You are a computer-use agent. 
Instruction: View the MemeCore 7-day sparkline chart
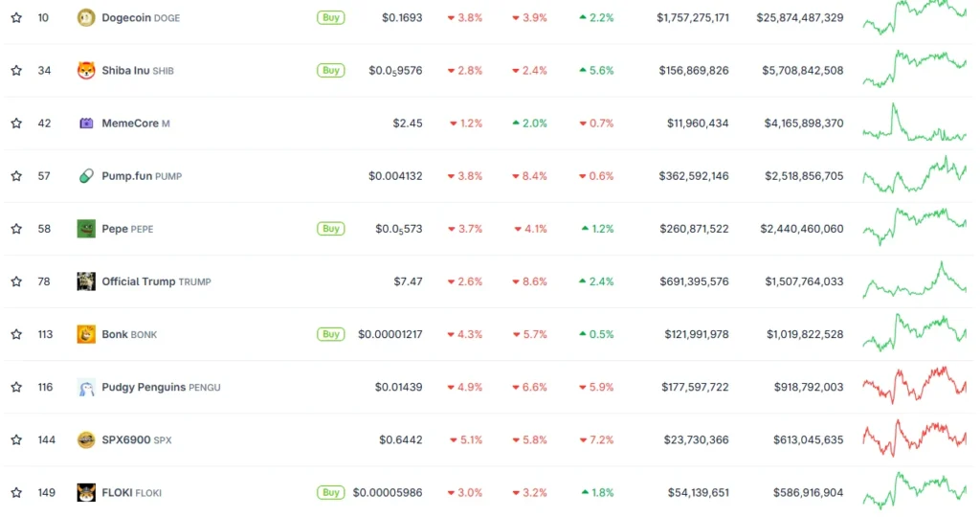tap(914, 124)
